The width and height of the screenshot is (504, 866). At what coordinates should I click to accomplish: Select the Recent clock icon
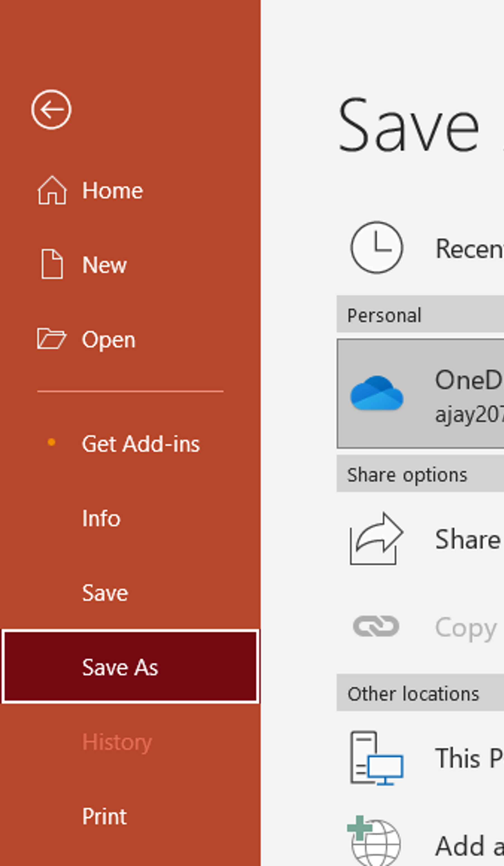coord(377,247)
